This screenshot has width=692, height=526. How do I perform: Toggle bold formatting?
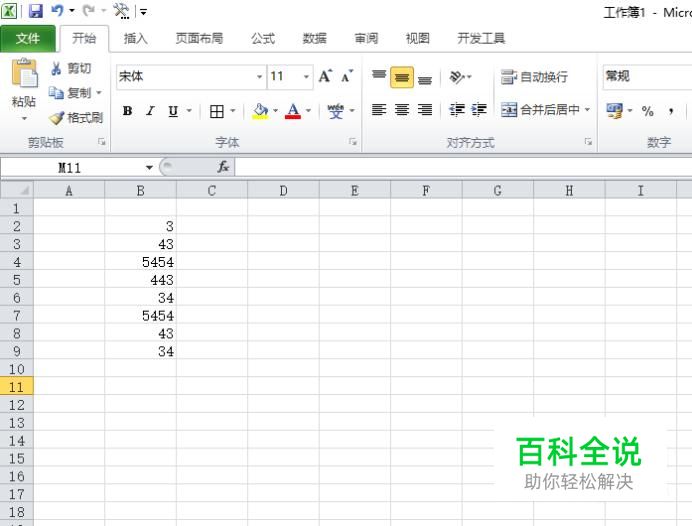point(128,111)
